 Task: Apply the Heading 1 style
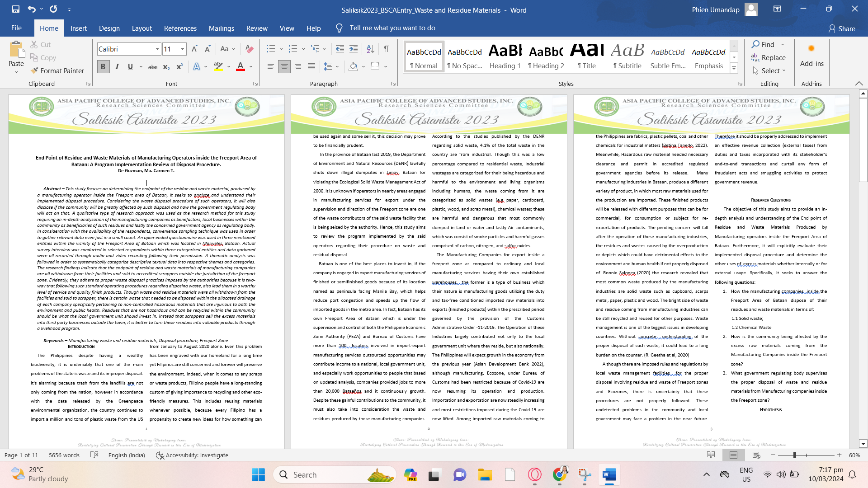pos(505,56)
